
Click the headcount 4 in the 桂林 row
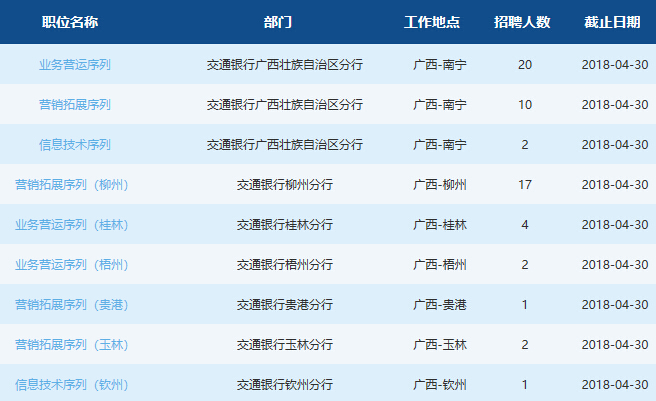(525, 225)
